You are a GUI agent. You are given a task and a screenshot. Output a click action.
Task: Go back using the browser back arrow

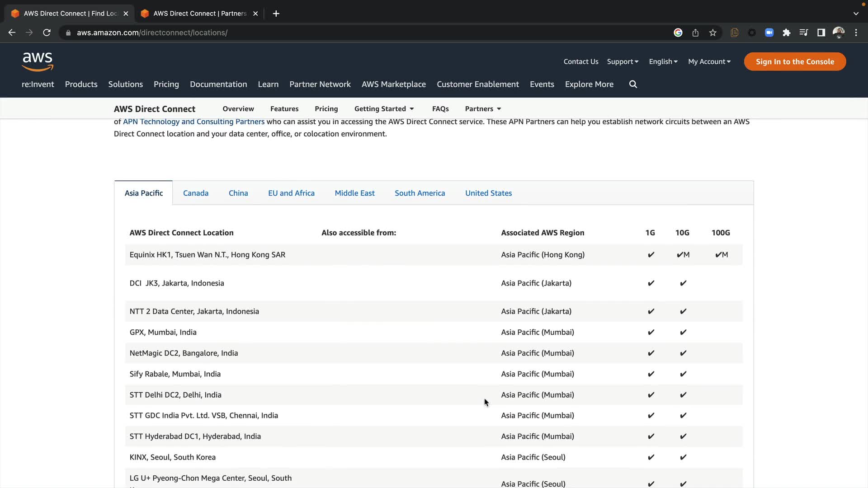(12, 33)
